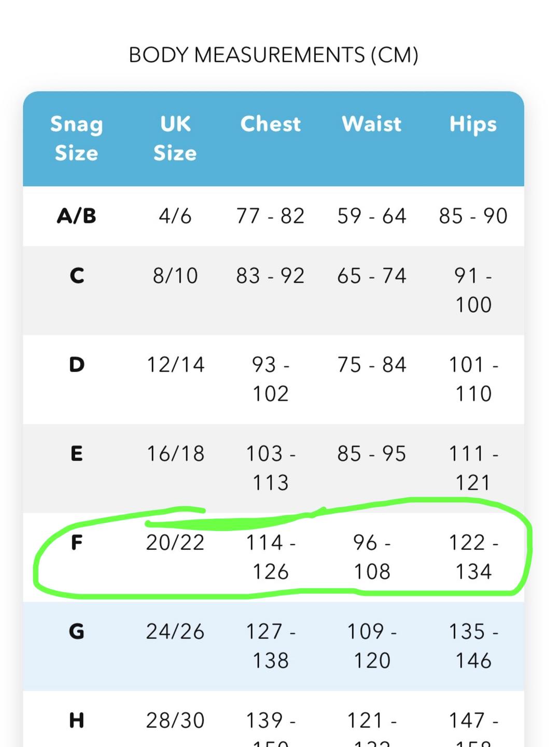560x747 pixels.
Task: Select the Waist column header
Action: (372, 124)
